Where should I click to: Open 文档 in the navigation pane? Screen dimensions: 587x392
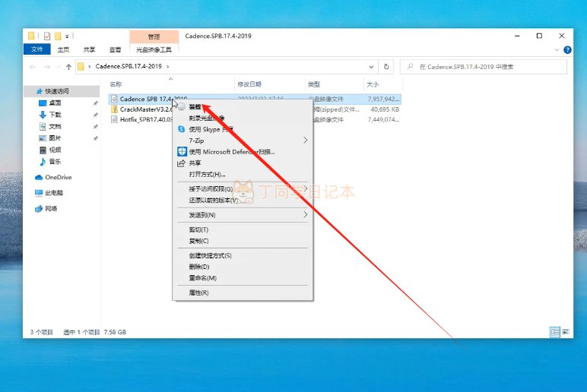point(55,126)
